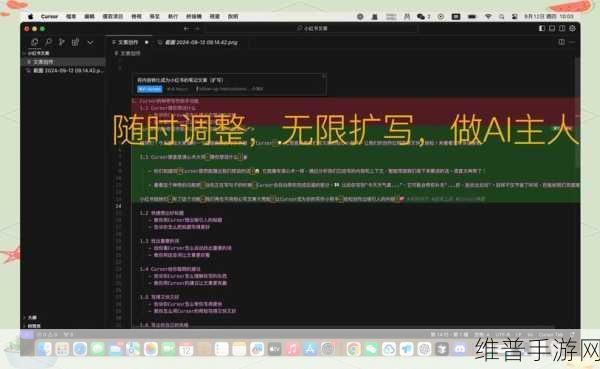Open problems counter in status bar

pos(47,335)
